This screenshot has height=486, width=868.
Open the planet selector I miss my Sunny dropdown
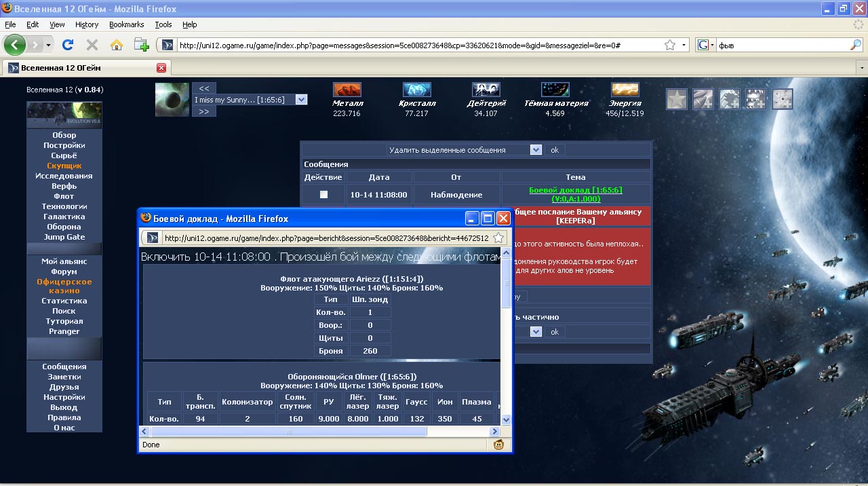(x=302, y=100)
